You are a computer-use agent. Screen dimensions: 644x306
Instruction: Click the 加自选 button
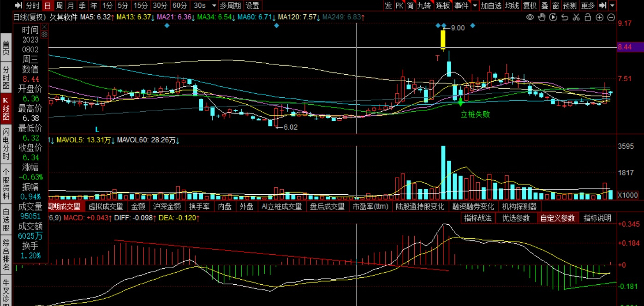[491, 6]
